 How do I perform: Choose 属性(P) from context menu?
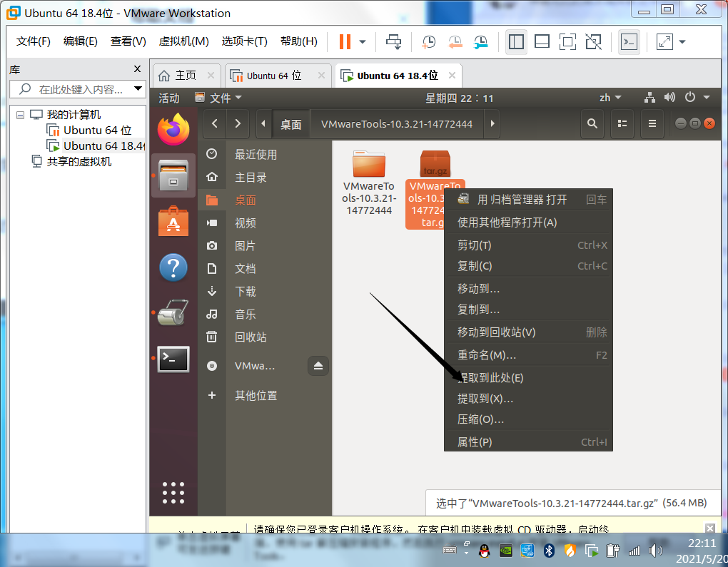coord(528,442)
